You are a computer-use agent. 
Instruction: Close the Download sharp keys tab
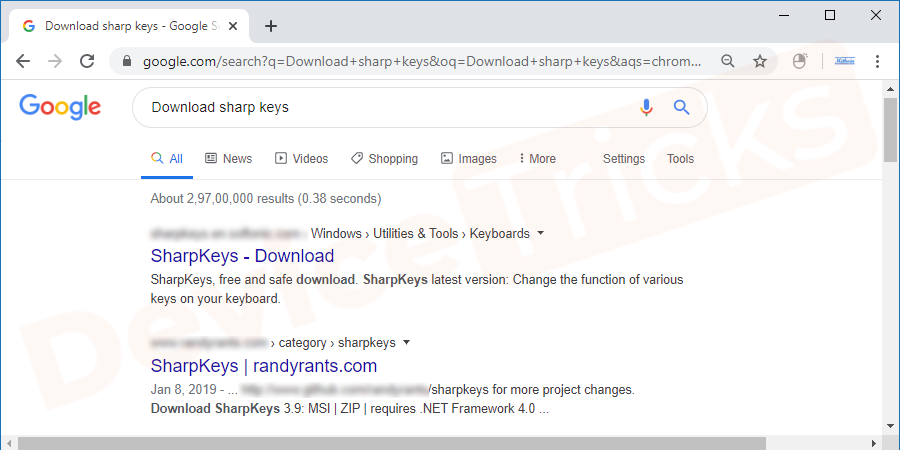click(x=232, y=26)
